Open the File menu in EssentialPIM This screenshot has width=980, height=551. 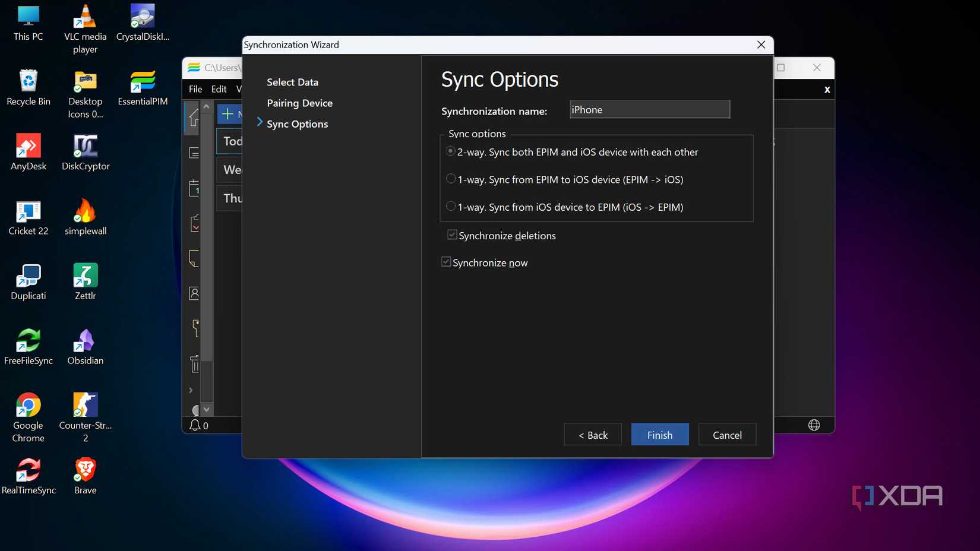tap(195, 89)
